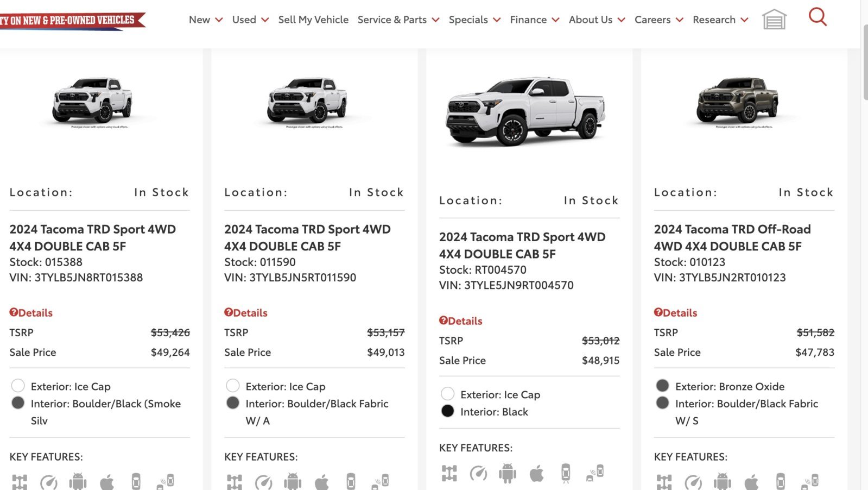This screenshot has width=868, height=490.
Task: Expand the New menu chevron
Action: (x=219, y=20)
